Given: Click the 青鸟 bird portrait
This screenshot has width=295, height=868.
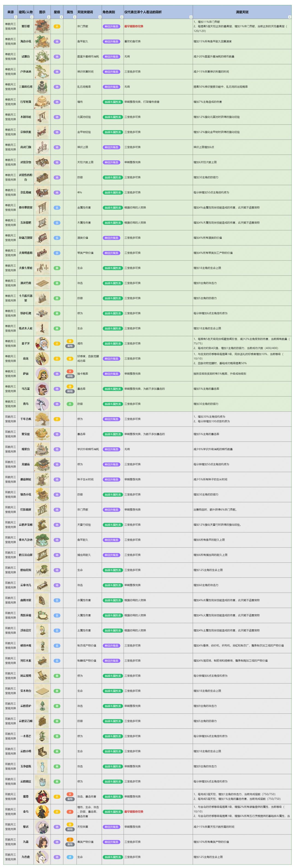Looking at the screenshot, I should pos(42,404).
